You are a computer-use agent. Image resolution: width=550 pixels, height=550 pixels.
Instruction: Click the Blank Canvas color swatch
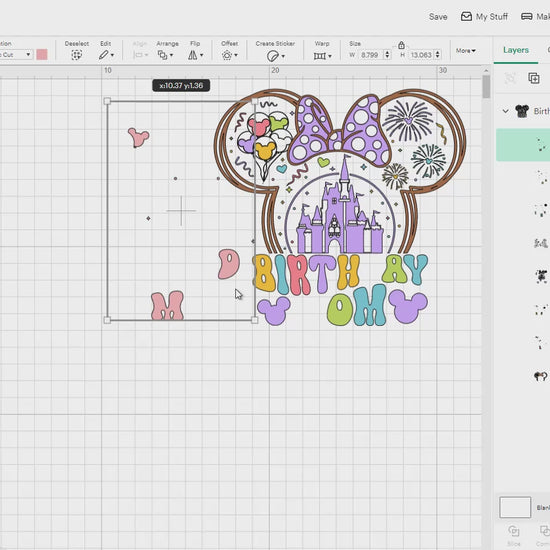515,507
